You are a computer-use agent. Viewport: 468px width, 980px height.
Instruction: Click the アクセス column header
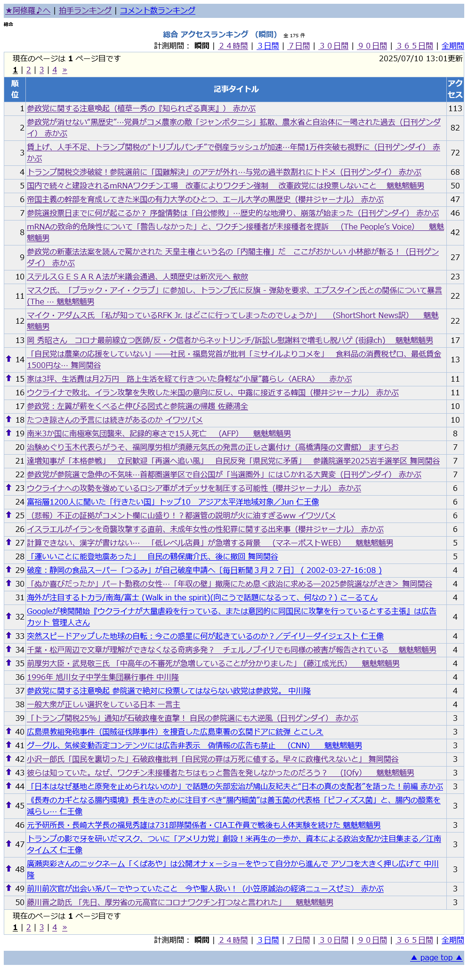click(455, 89)
